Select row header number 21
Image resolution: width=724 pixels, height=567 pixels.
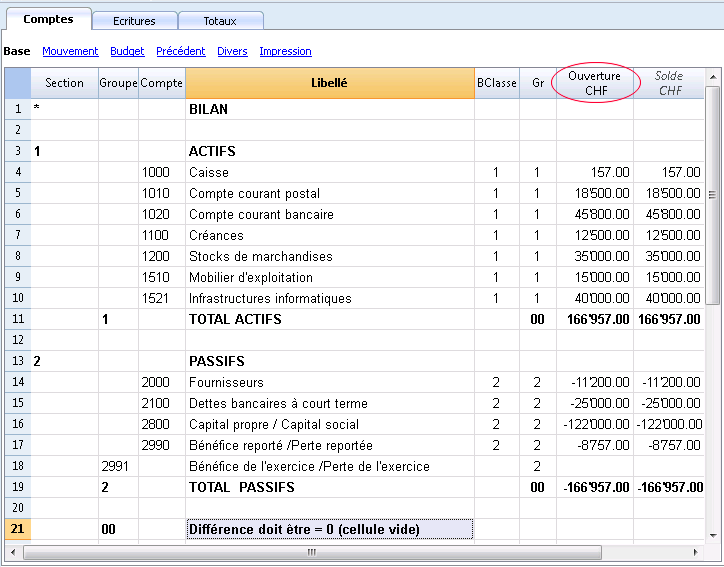tap(18, 529)
